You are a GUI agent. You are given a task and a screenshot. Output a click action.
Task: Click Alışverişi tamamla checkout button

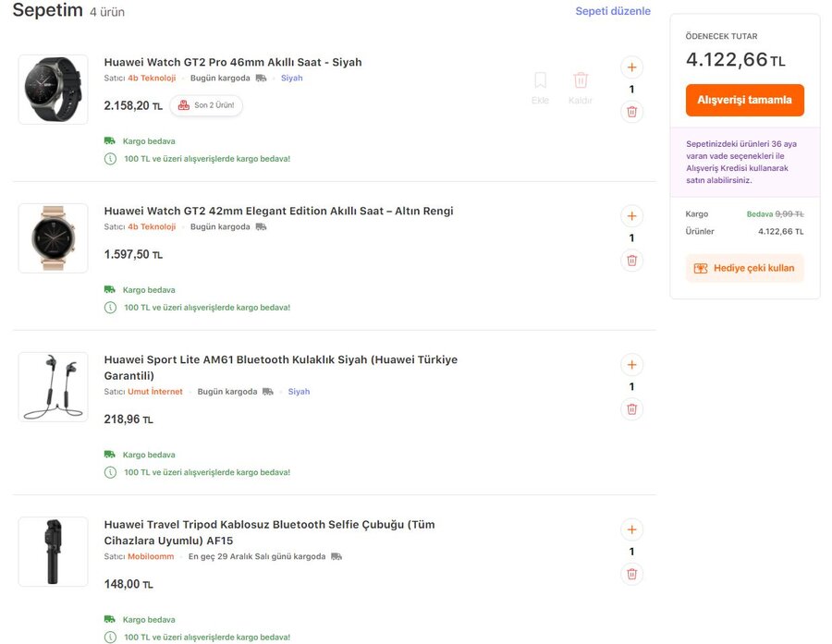point(744,100)
